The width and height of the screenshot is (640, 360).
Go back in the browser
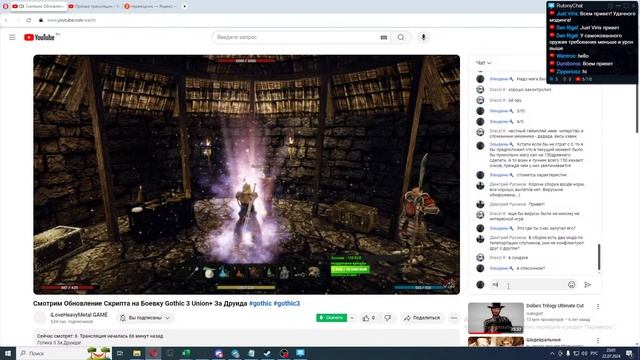[7, 20]
